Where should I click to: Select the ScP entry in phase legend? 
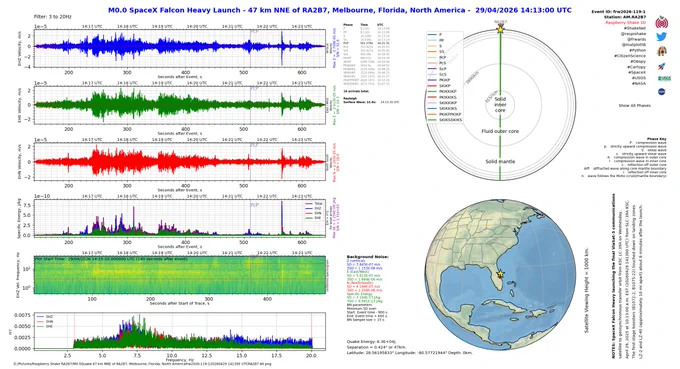click(x=438, y=69)
